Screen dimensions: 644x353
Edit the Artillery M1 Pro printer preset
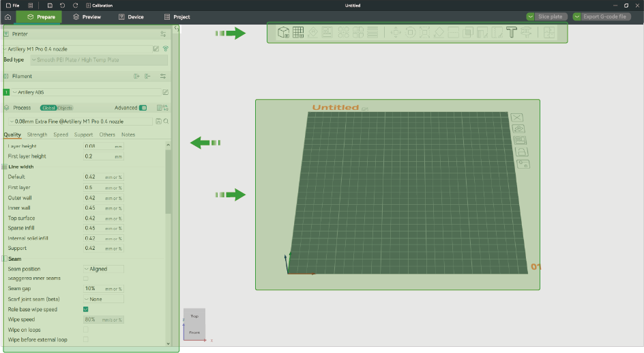(x=156, y=49)
